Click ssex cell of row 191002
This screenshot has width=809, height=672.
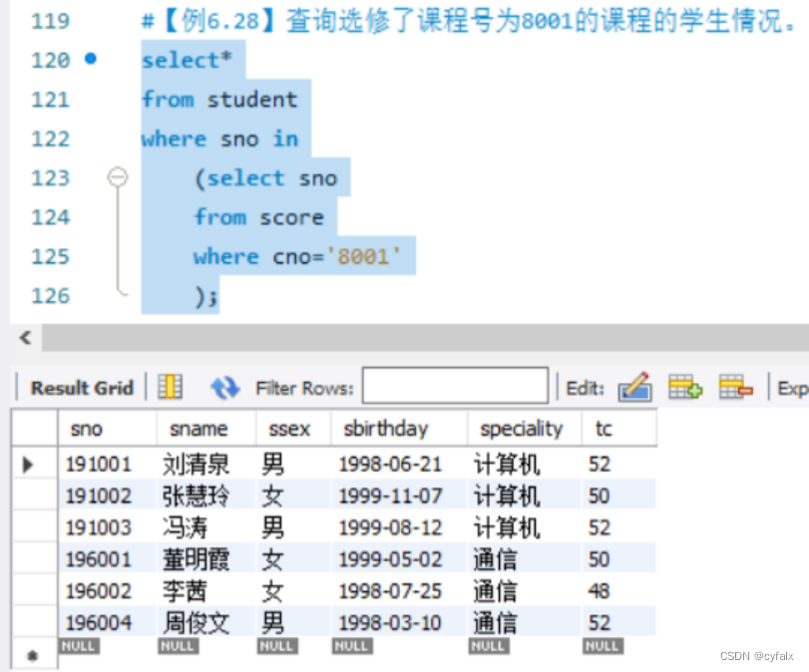[x=293, y=496]
